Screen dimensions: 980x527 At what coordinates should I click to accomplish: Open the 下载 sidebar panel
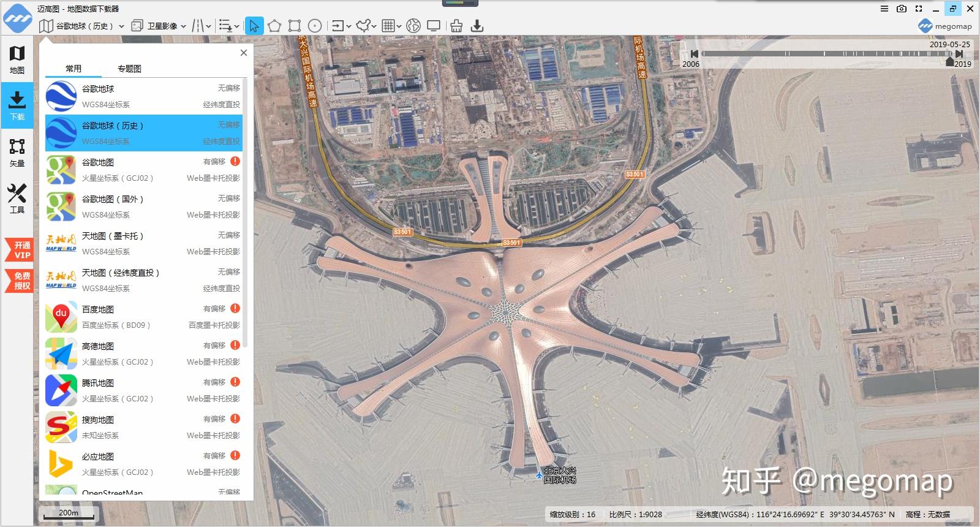(x=17, y=105)
